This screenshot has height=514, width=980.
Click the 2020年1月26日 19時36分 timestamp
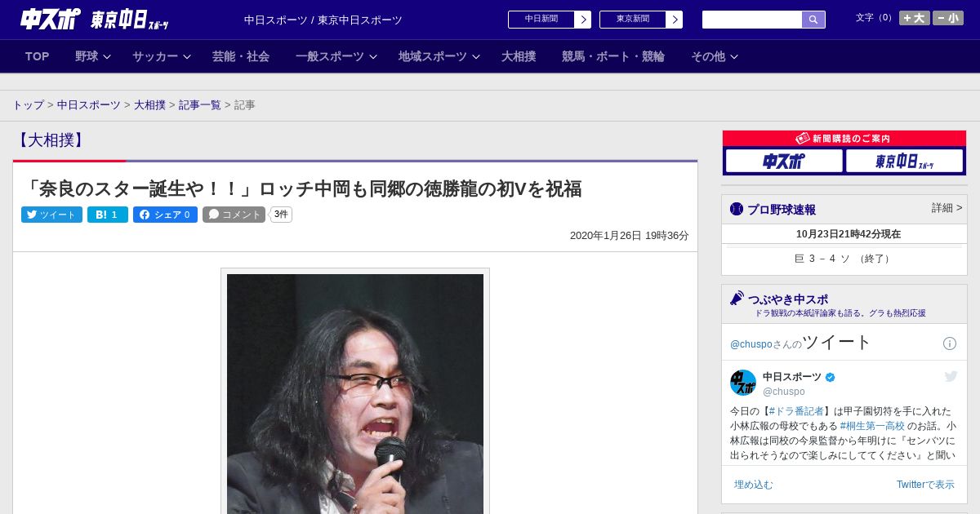coord(630,235)
